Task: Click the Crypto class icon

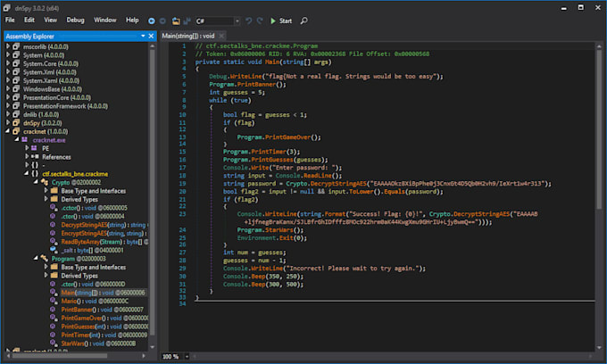Action: [x=45, y=182]
